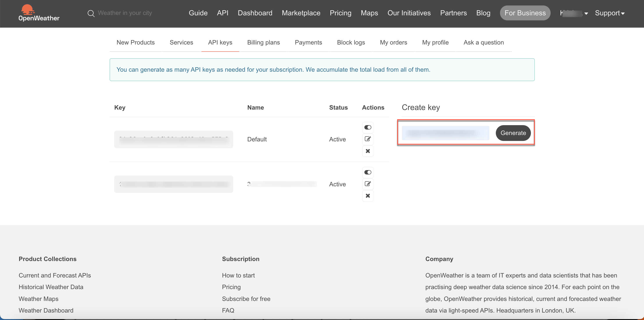This screenshot has width=644, height=320.
Task: Open Subscribe for free link
Action: point(246,299)
